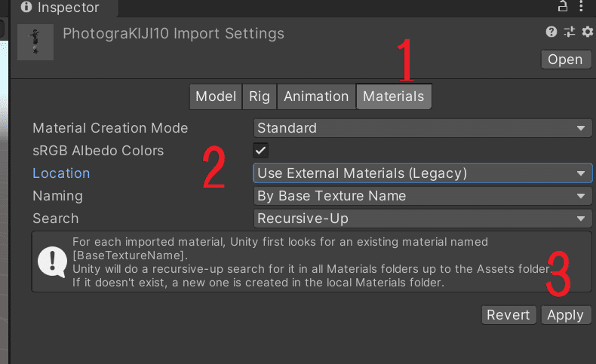
Task: Click the warning icon in help box
Action: click(53, 262)
